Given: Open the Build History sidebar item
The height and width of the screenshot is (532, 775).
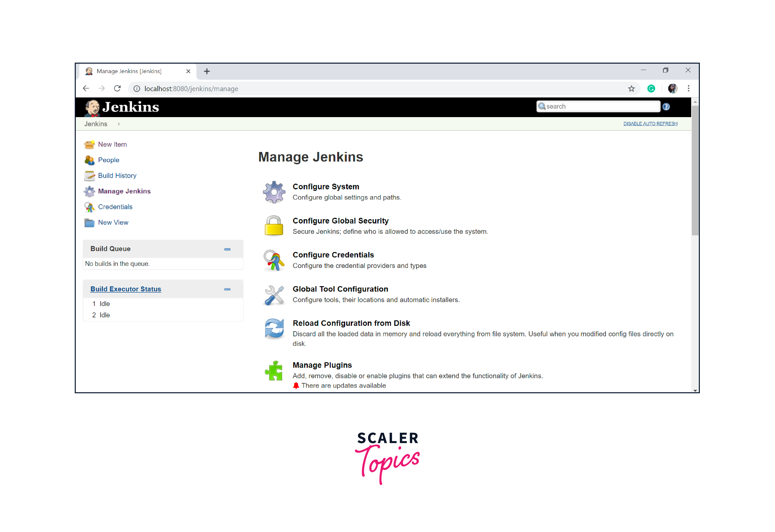Looking at the screenshot, I should point(117,175).
